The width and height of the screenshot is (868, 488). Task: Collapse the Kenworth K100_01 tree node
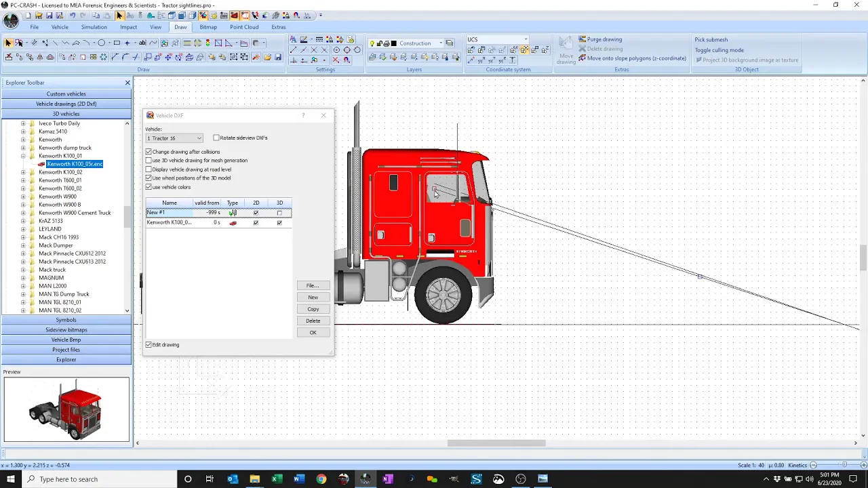[x=23, y=156]
